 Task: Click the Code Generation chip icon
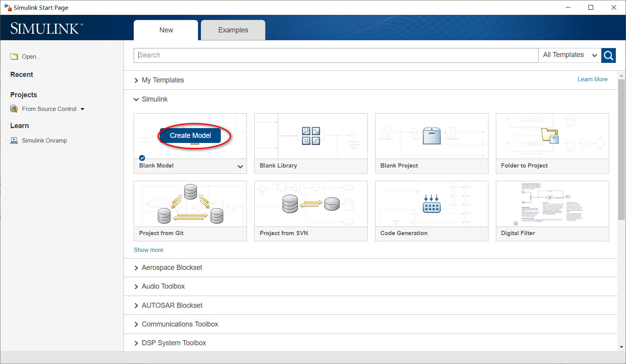click(432, 204)
